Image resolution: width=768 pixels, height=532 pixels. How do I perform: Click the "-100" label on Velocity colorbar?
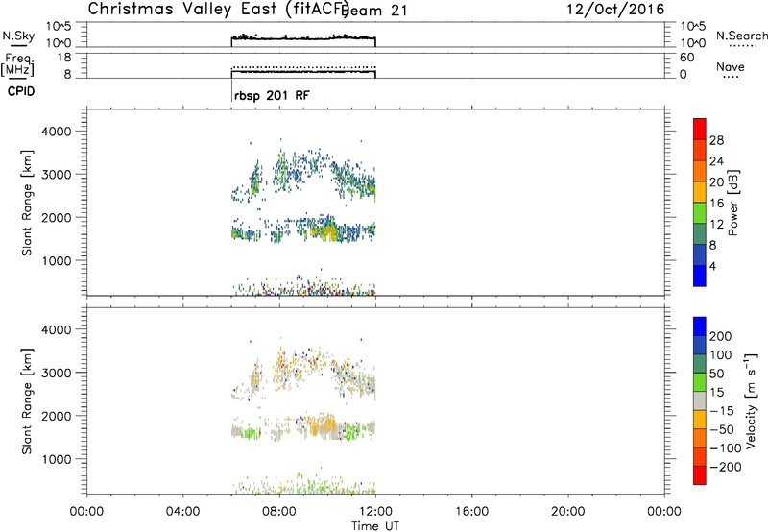(x=726, y=448)
